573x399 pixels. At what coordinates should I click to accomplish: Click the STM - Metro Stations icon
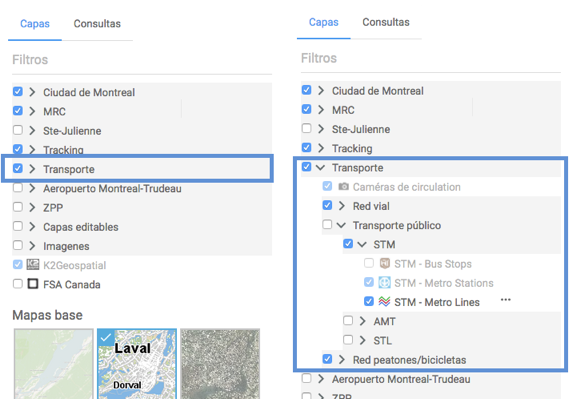[x=384, y=283]
